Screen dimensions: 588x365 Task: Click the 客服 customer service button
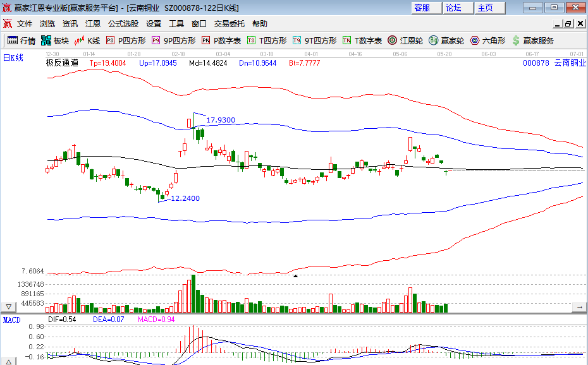(427, 8)
